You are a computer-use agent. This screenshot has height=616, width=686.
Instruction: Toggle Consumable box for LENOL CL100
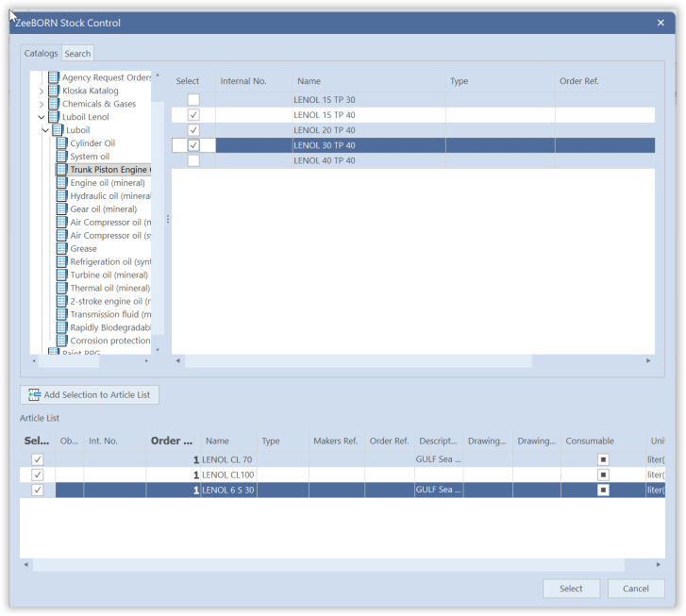603,474
